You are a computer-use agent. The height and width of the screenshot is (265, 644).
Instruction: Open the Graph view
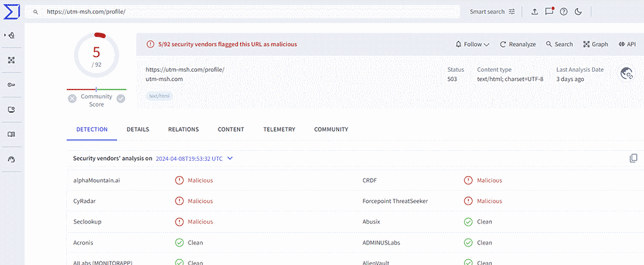pos(595,45)
